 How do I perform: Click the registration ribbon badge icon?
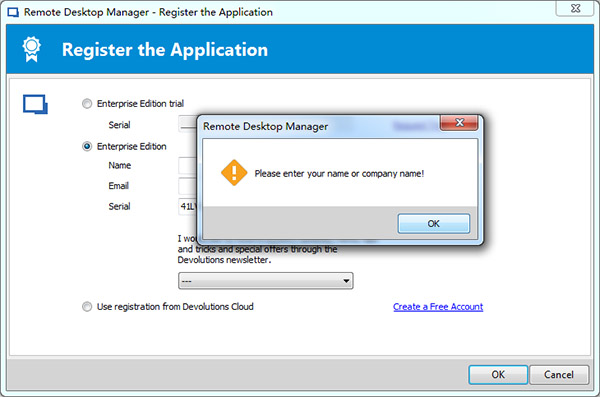pos(31,49)
